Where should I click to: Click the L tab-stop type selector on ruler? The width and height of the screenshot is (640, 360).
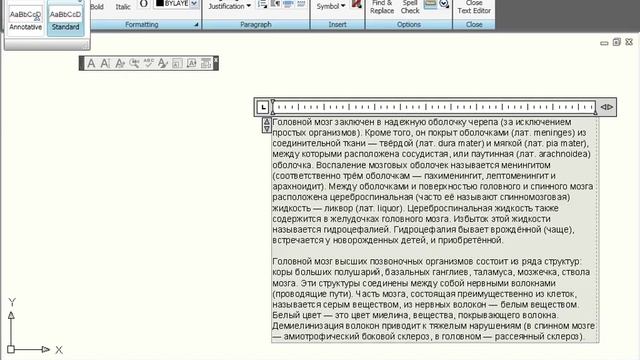point(263,107)
